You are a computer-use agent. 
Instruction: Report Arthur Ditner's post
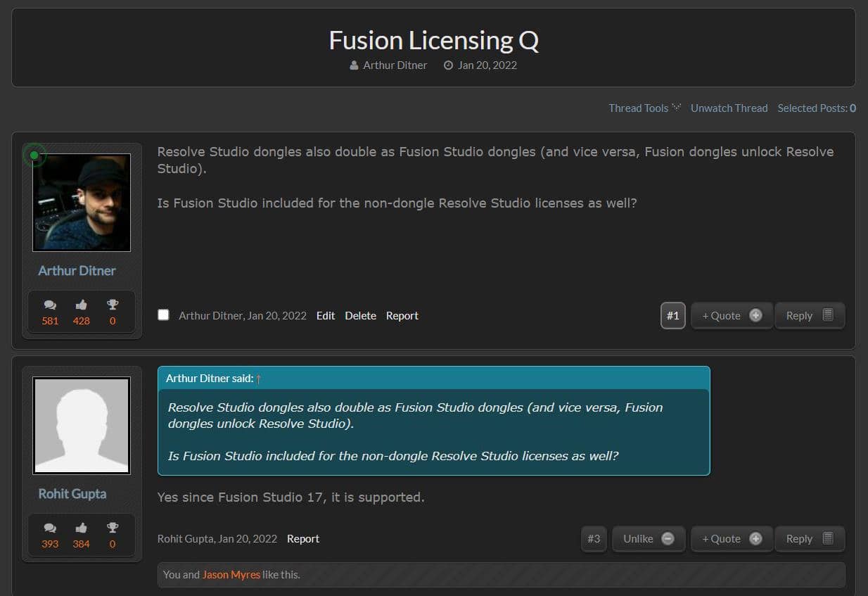pyautogui.click(x=402, y=315)
